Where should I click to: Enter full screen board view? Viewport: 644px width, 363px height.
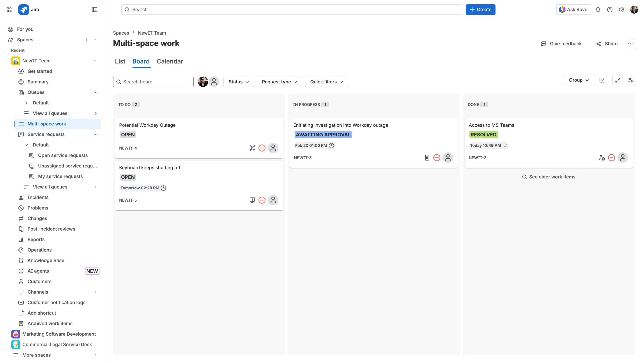coord(617,80)
